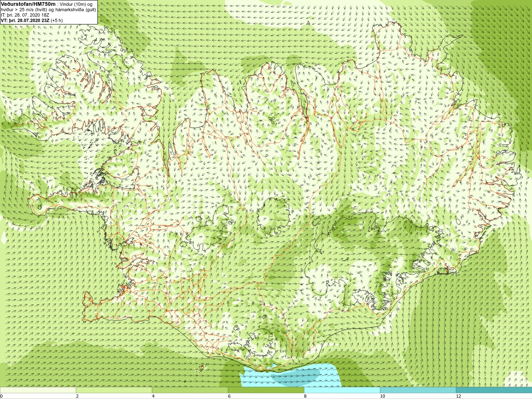Viewport: 532px width, 399px height.
Task: Click the legend tick label '0'
Action: coord(2,396)
